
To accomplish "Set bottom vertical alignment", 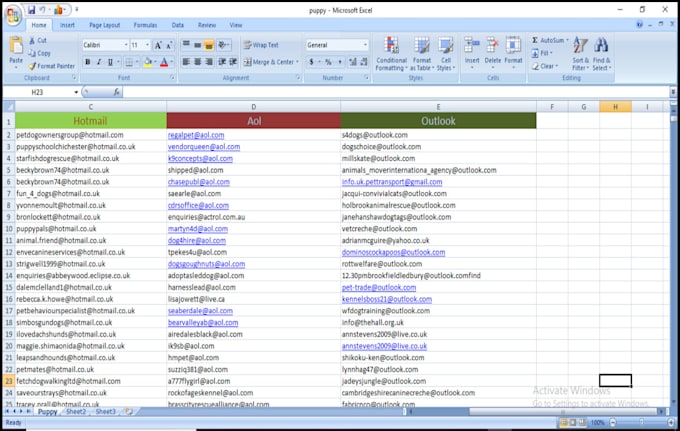I will coord(209,44).
